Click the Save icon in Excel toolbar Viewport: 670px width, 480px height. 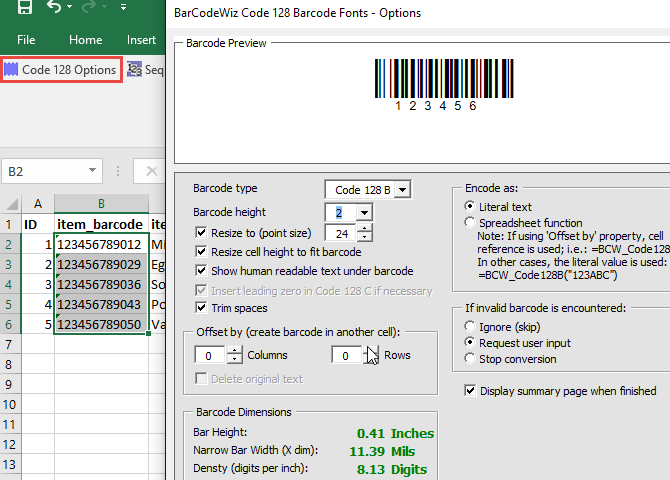pyautogui.click(x=25, y=7)
